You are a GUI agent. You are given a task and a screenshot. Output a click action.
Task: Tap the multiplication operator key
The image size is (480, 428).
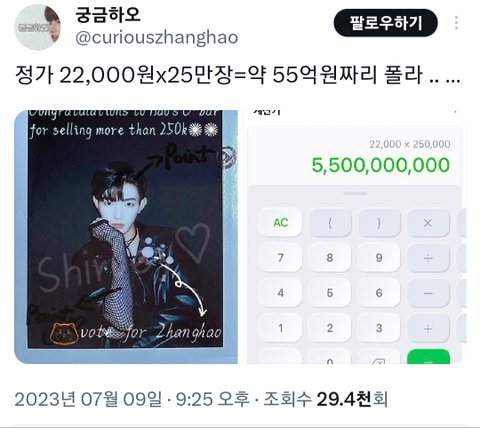click(428, 222)
